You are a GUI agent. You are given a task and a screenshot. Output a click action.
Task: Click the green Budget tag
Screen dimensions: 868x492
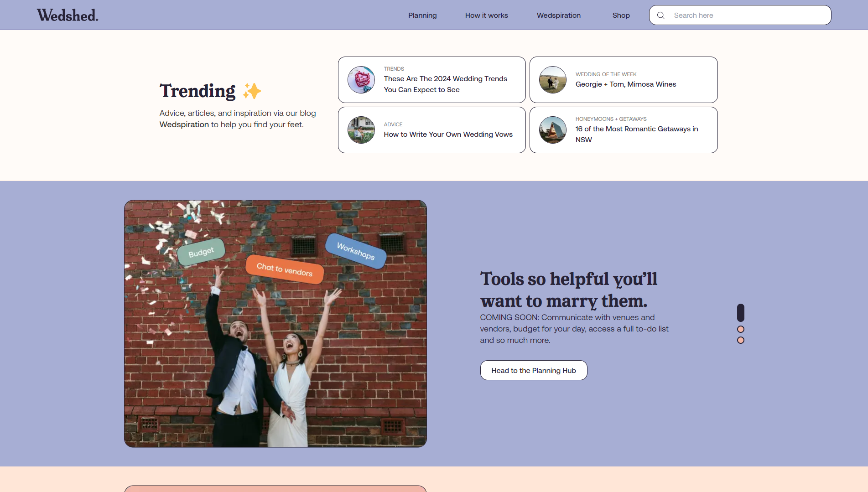pyautogui.click(x=201, y=252)
